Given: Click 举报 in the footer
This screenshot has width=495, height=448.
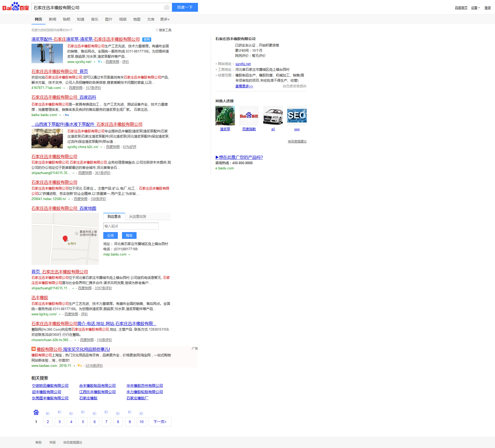Looking at the screenshot, I should [53, 442].
